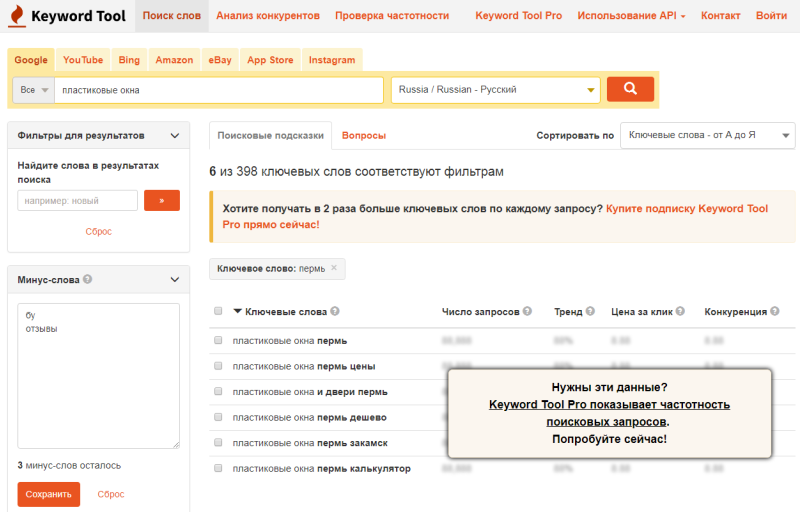This screenshot has width=800, height=512.
Task: Open Keyword Tool Pro page
Action: 518,16
